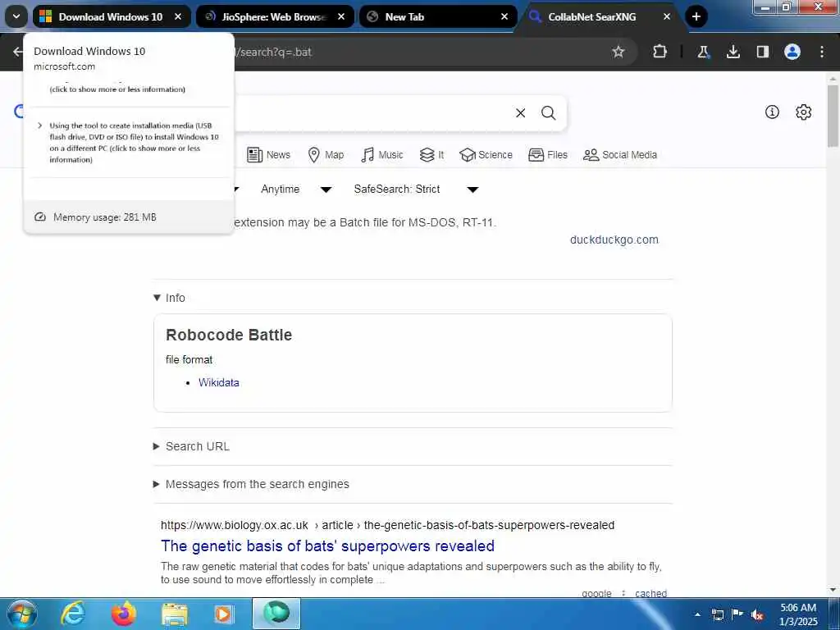Image resolution: width=840 pixels, height=630 pixels.
Task: Collapse the Info section
Action: coord(169,298)
